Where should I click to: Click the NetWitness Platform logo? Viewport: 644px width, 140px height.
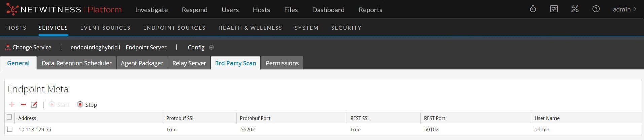(x=64, y=10)
